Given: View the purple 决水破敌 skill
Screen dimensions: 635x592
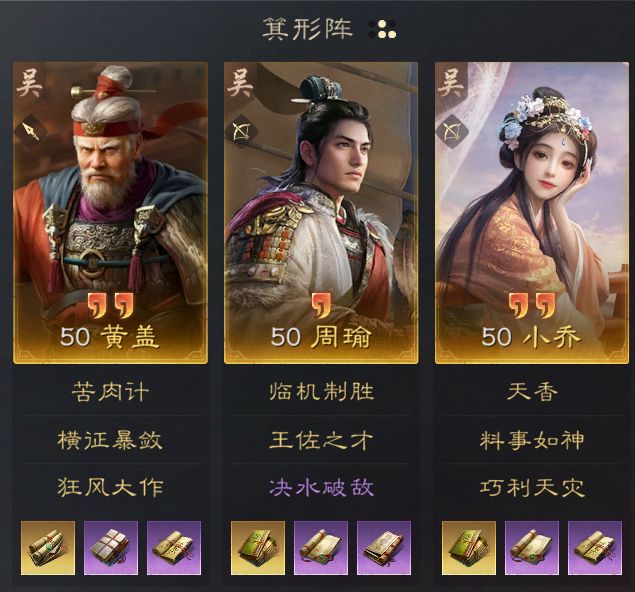Looking at the screenshot, I should [321, 488].
